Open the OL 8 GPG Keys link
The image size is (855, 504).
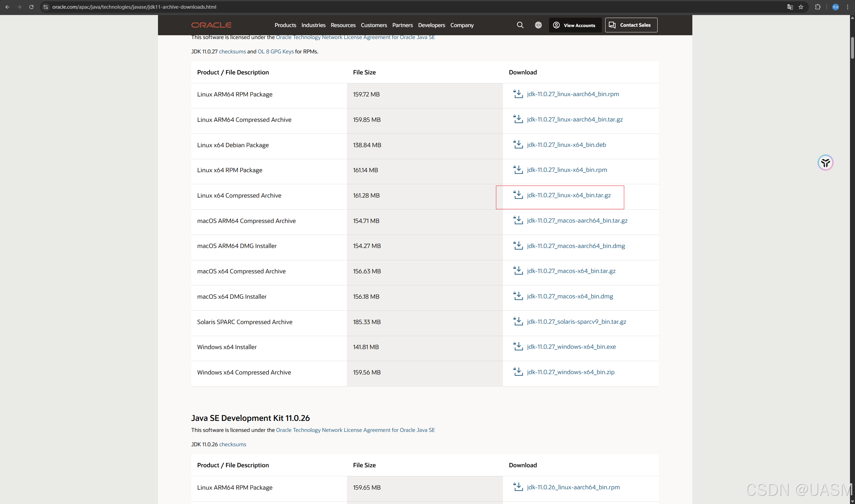(x=276, y=51)
